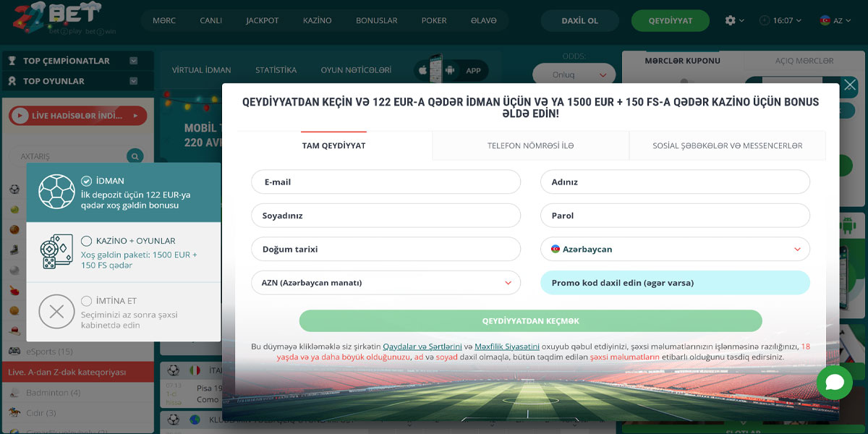Open the CANLI menu item
The height and width of the screenshot is (434, 868).
click(210, 20)
